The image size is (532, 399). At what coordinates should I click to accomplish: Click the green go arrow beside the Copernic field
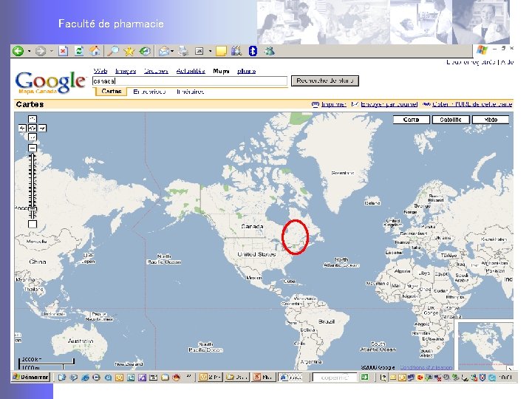click(x=364, y=377)
